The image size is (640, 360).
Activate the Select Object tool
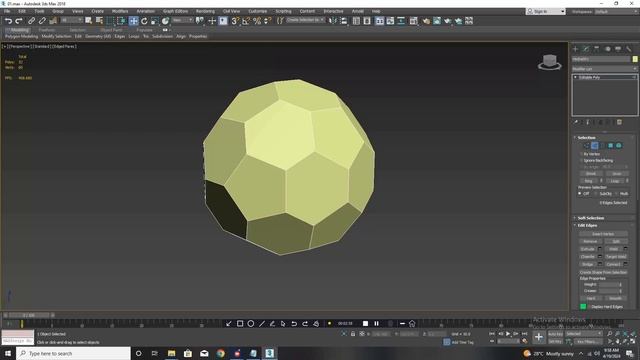pos(88,21)
